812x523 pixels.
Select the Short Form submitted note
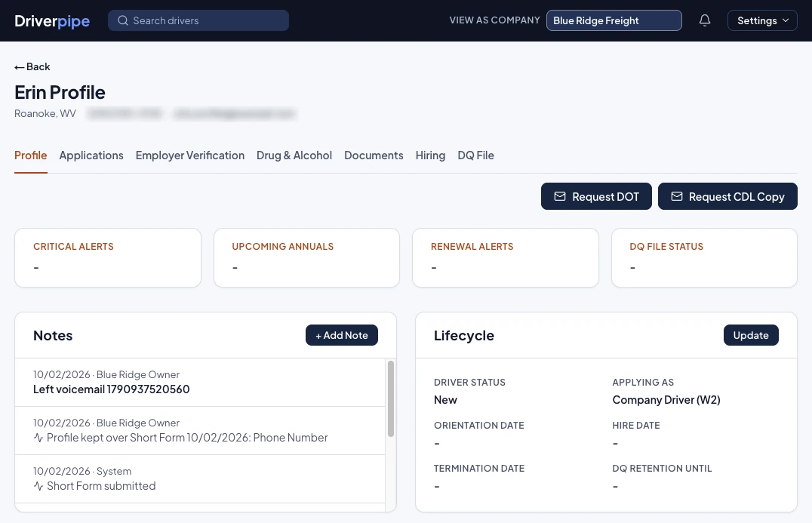(200, 479)
